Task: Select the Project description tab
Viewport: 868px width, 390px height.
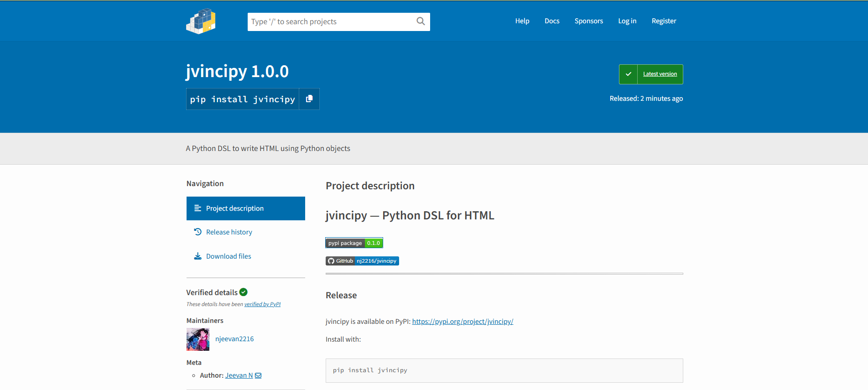Action: 245,208
